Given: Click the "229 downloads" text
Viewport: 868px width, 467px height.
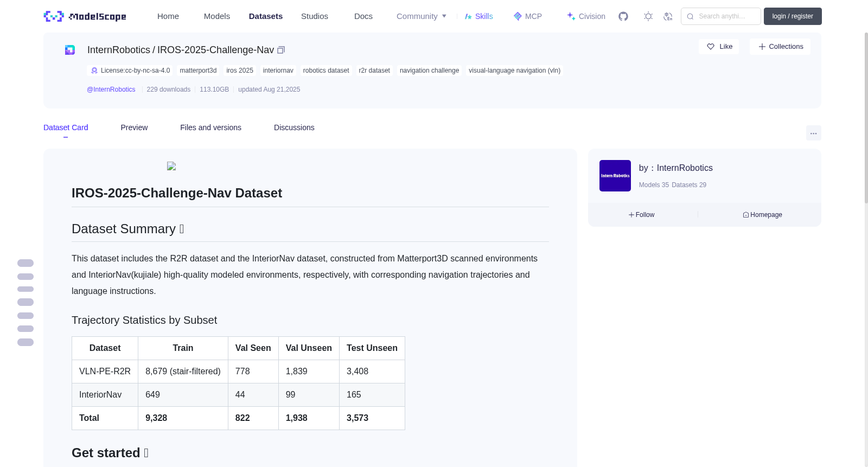Looking at the screenshot, I should tap(169, 89).
